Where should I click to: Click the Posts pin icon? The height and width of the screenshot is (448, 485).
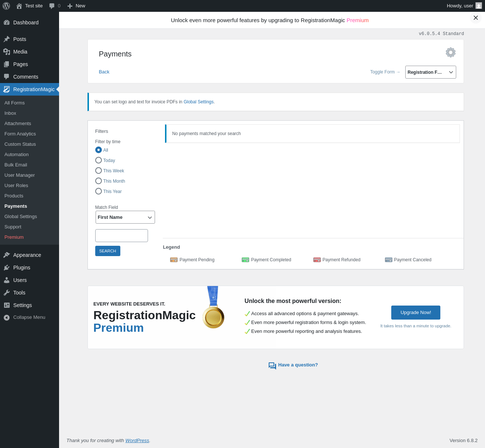7,39
